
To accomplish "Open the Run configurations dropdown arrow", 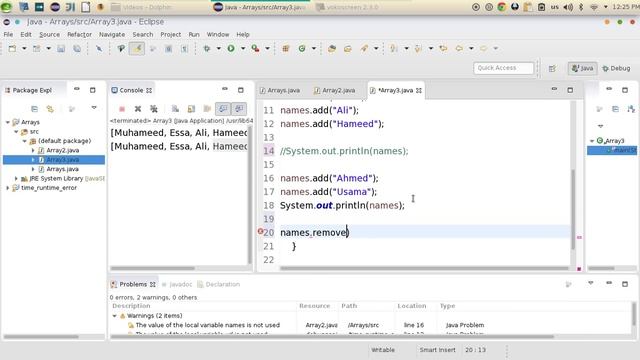I will [x=243, y=49].
